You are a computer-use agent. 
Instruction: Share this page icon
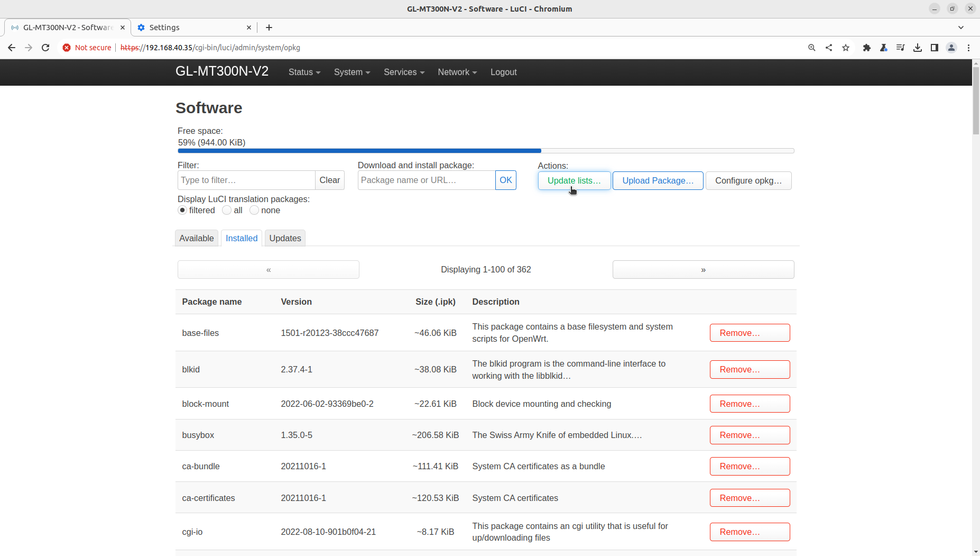point(829,48)
